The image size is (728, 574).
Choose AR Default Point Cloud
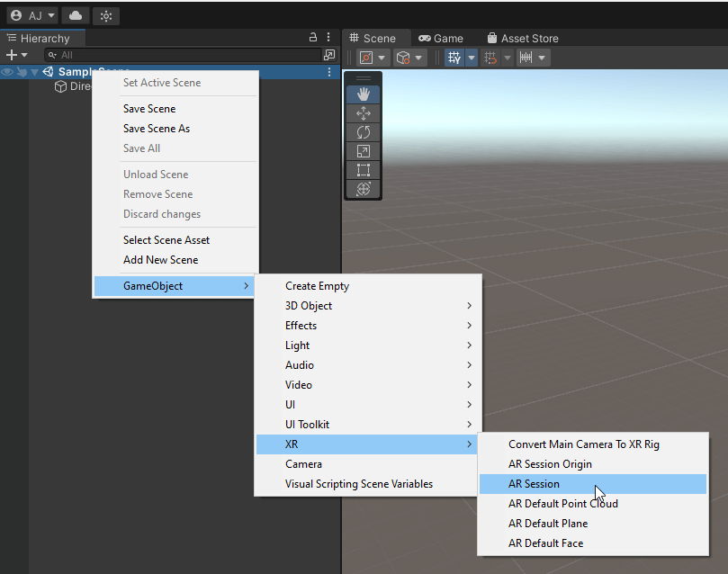pos(593,504)
